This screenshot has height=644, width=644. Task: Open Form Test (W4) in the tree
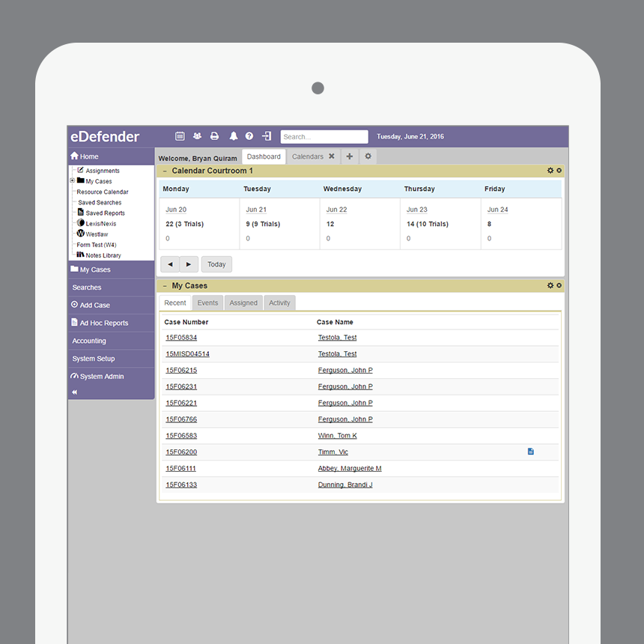(97, 245)
